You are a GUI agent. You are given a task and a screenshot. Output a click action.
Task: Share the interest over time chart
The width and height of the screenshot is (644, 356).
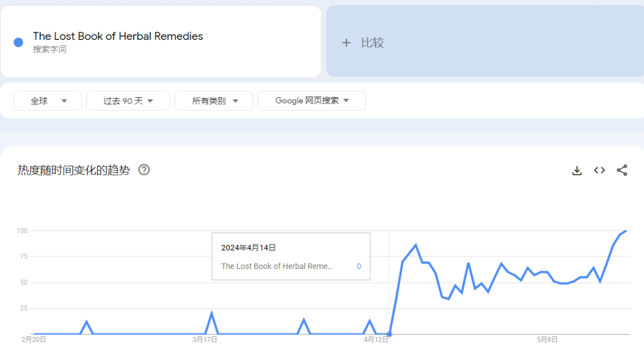[x=622, y=171]
